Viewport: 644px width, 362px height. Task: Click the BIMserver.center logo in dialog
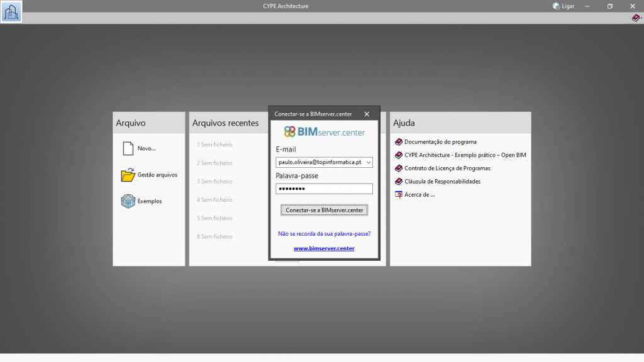324,132
